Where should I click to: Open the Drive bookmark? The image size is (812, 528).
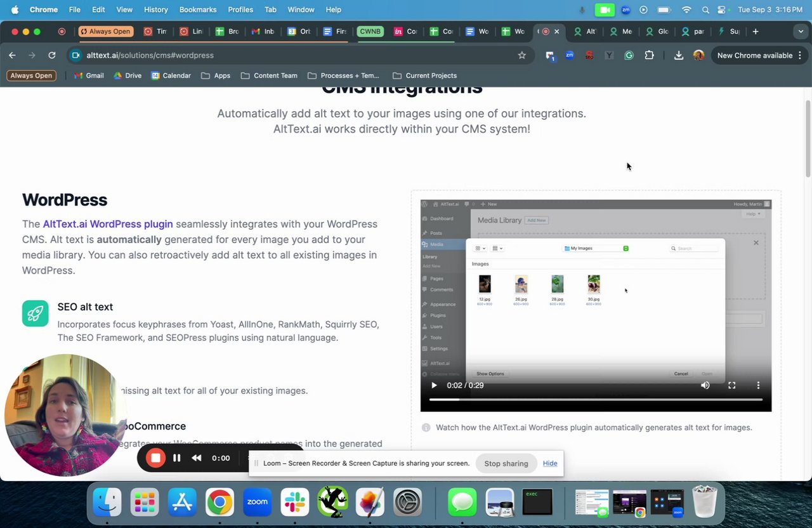[128, 76]
